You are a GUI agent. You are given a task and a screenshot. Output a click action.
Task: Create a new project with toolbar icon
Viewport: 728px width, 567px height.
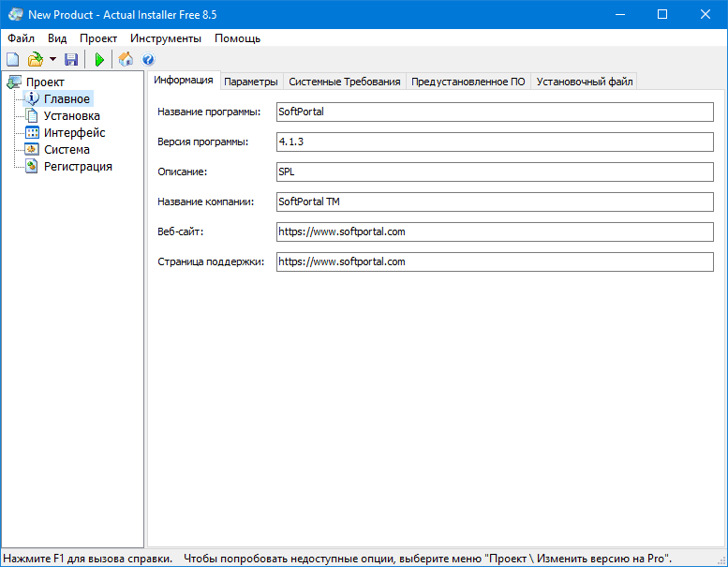tap(12, 59)
